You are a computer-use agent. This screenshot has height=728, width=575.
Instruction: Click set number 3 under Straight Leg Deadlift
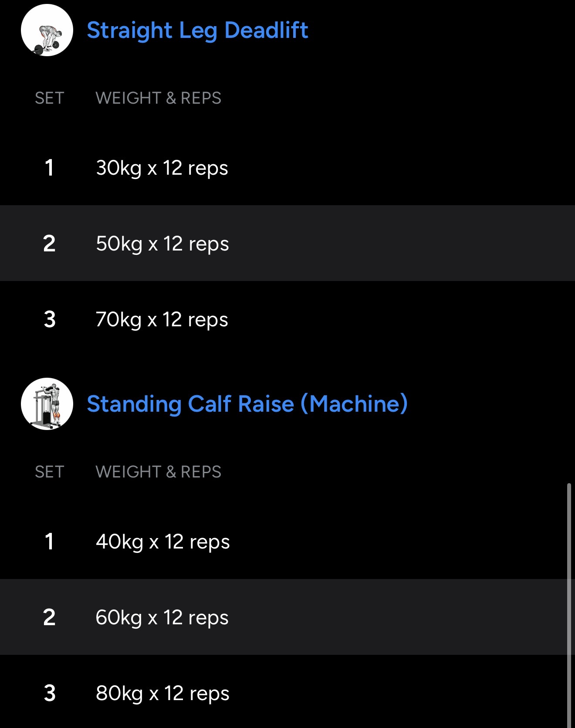click(50, 319)
